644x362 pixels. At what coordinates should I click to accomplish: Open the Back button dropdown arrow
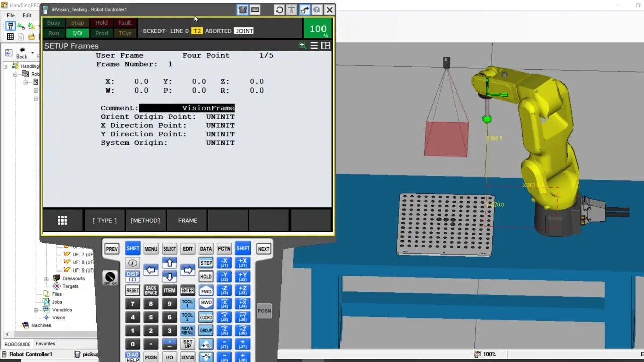coord(33,53)
